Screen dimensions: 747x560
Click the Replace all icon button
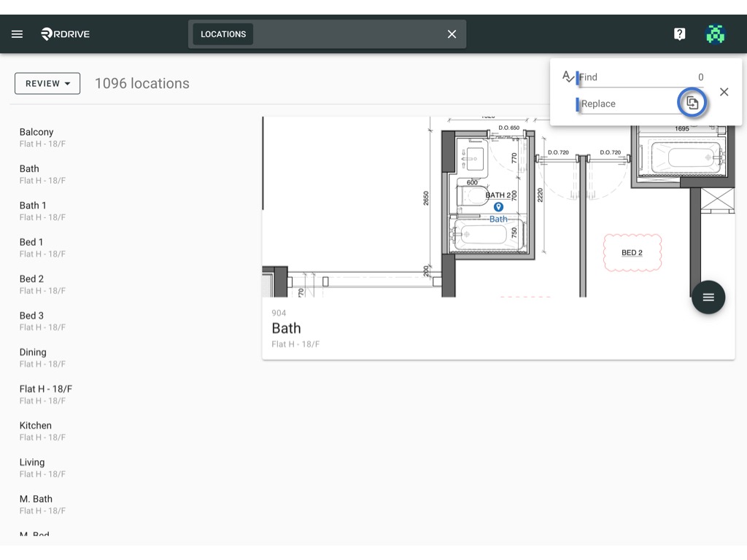[x=692, y=102]
